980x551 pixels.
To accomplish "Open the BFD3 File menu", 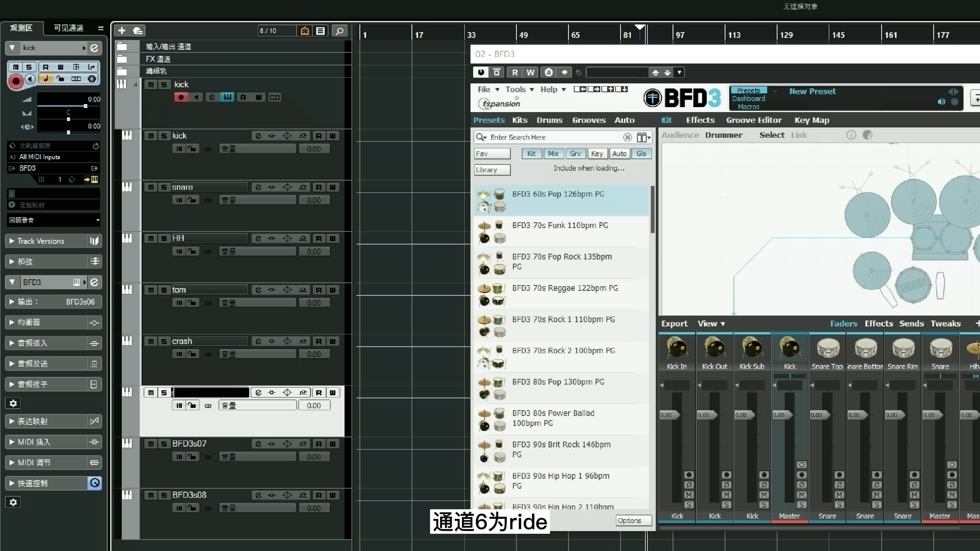I will point(488,89).
